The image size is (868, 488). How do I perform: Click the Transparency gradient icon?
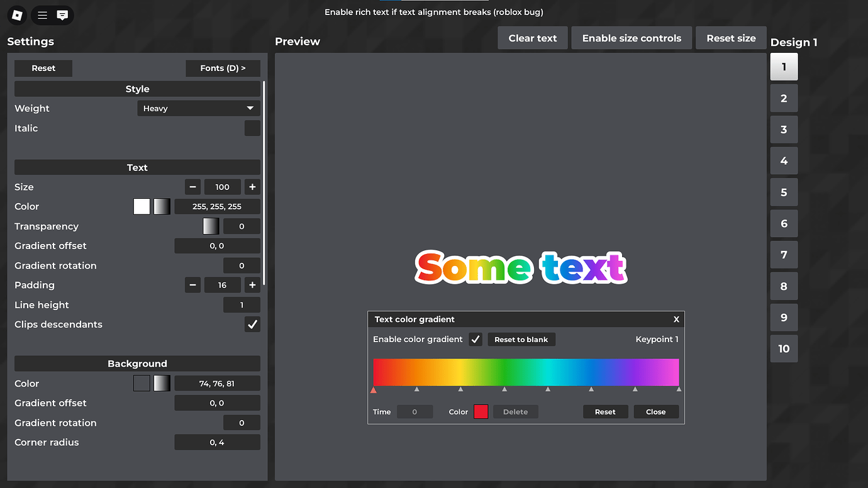point(209,226)
